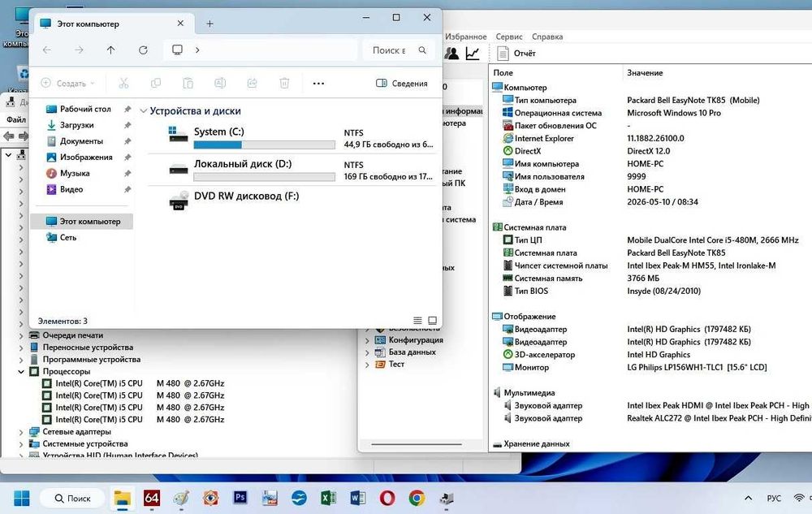Click the Rename icon in Explorer toolbar
The image size is (812, 514).
coord(220,83)
